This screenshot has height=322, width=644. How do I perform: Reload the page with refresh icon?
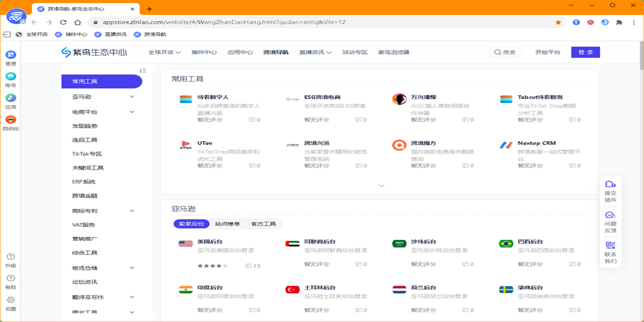click(x=63, y=23)
